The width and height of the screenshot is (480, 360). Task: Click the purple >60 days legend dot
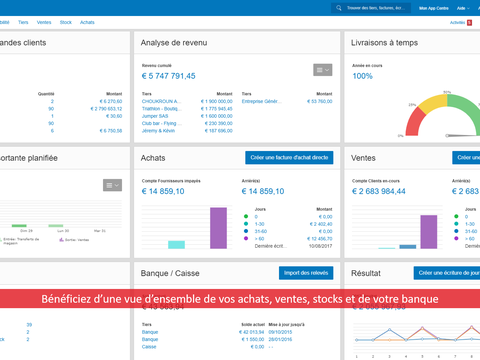point(246,239)
